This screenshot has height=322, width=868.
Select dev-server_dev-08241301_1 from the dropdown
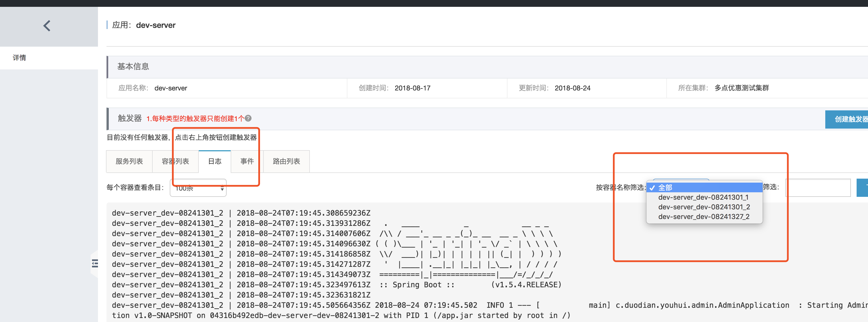click(x=703, y=197)
